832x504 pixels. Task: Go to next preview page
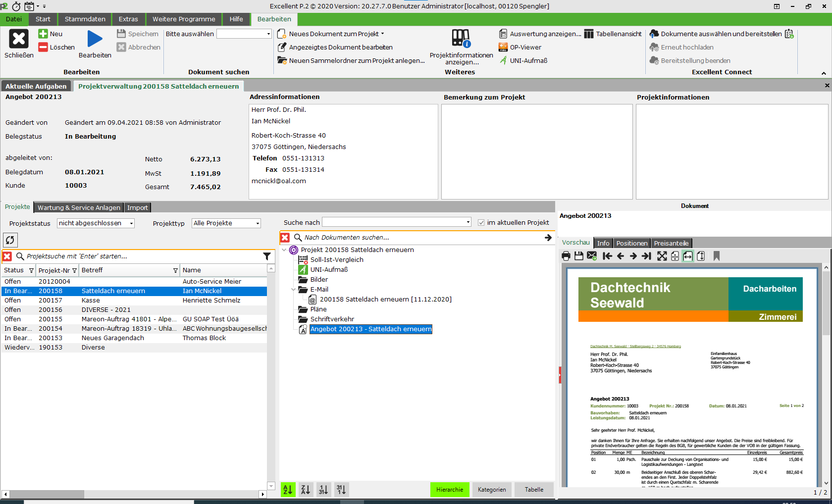pos(633,256)
